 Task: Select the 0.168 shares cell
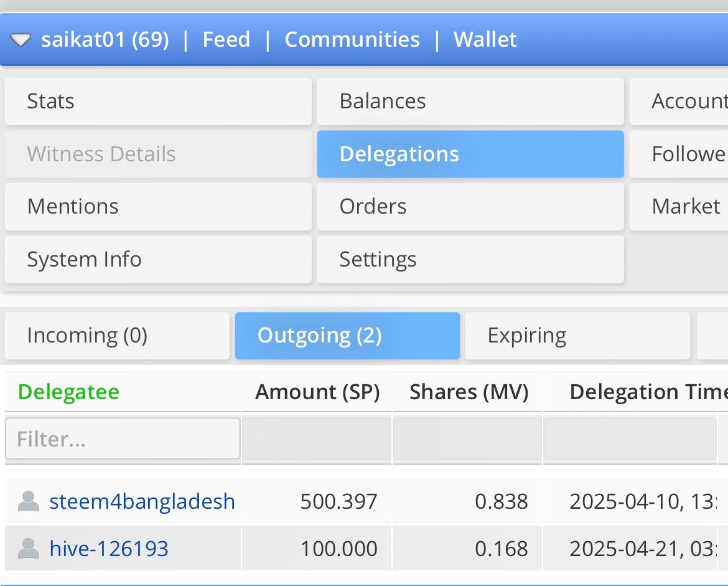[x=467, y=549]
